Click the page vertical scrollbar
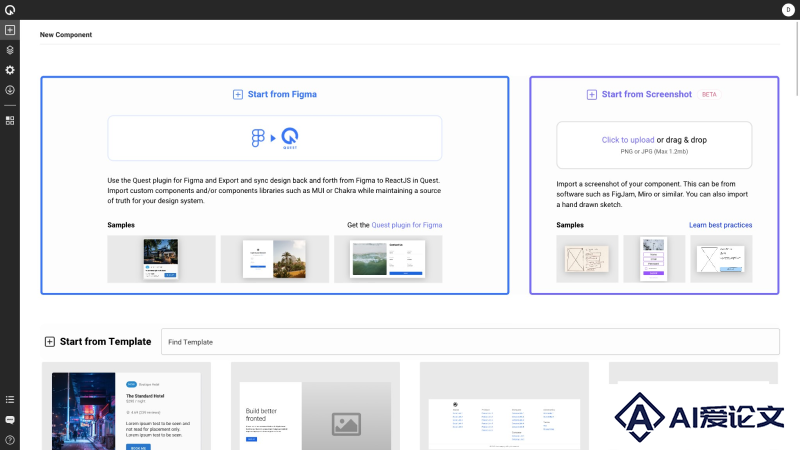The image size is (800, 450). tap(797, 59)
